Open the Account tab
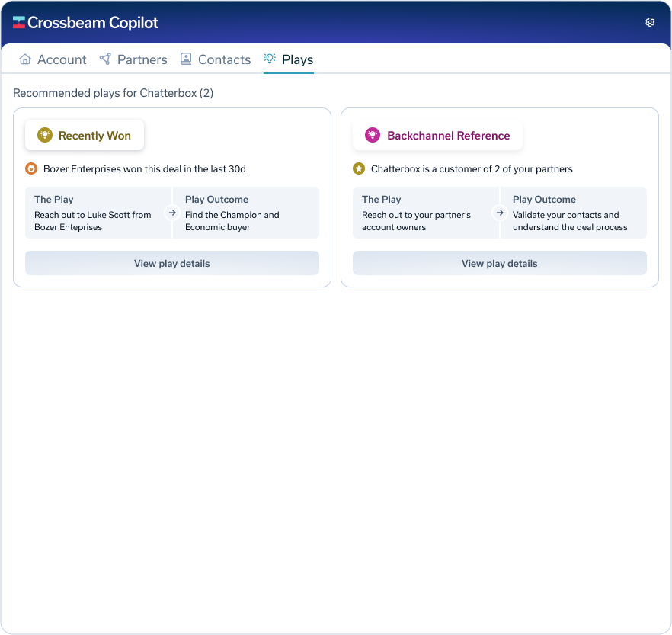The image size is (672, 635). (x=53, y=59)
